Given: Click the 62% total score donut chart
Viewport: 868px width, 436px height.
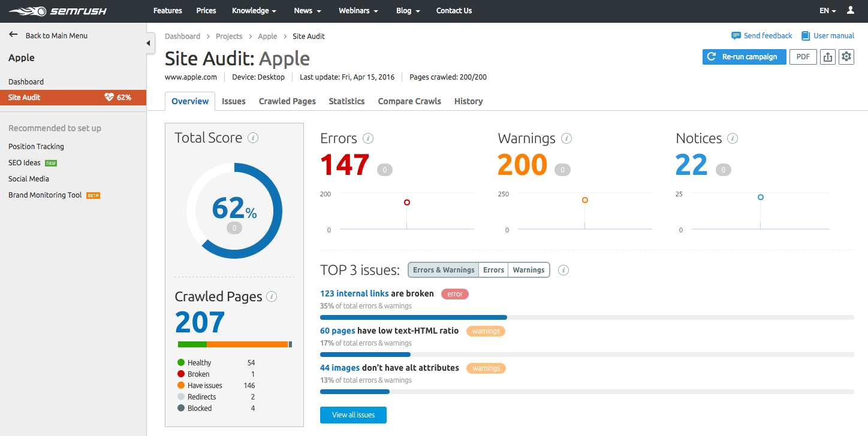Looking at the screenshot, I should click(x=234, y=211).
